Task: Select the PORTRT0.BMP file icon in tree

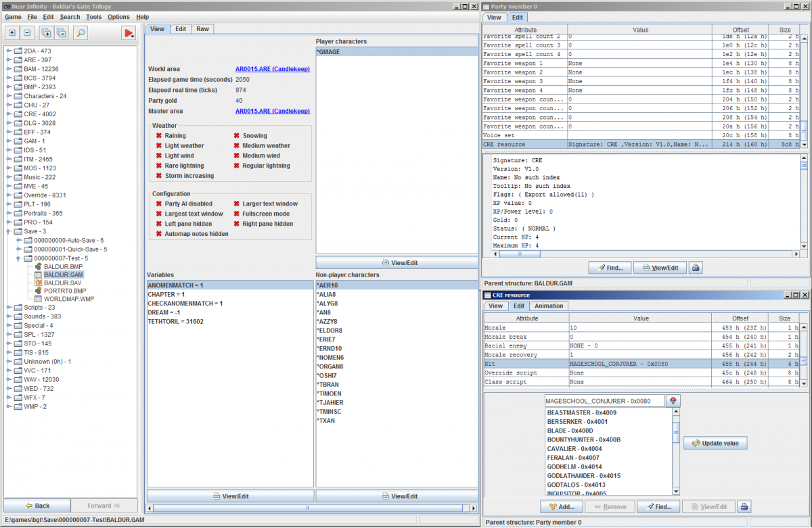Action: (x=38, y=291)
